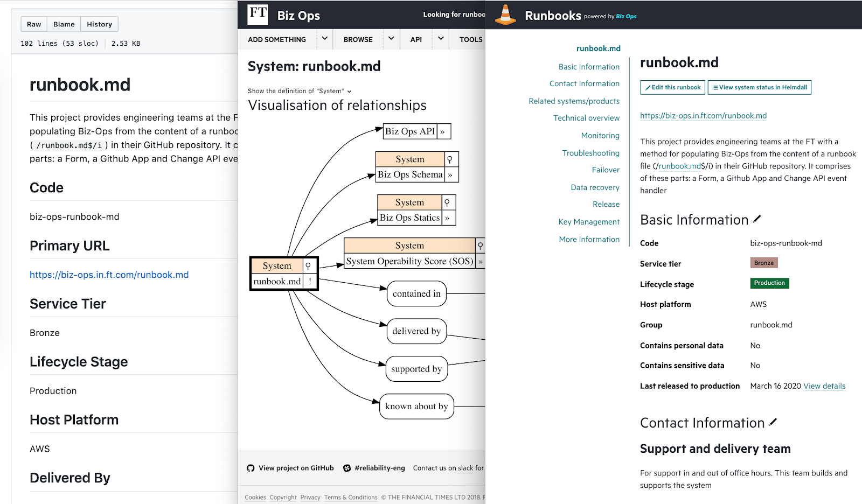Click the Edit this runbook button

coord(673,87)
